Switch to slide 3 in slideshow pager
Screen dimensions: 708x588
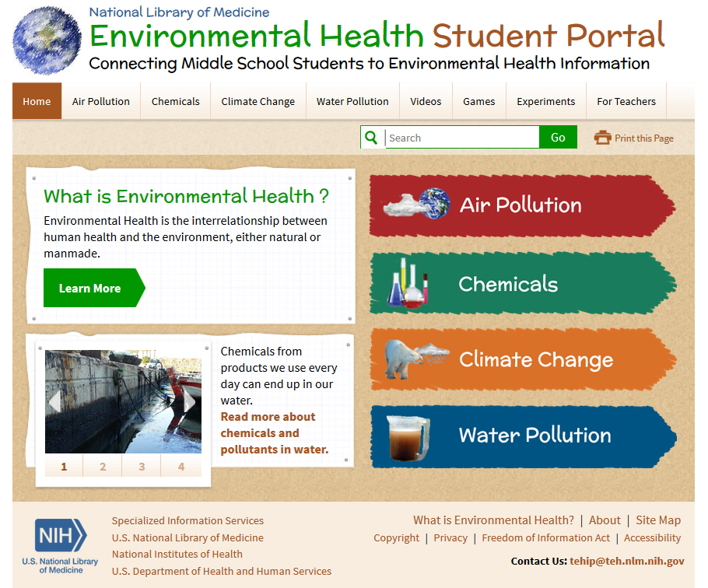(142, 466)
